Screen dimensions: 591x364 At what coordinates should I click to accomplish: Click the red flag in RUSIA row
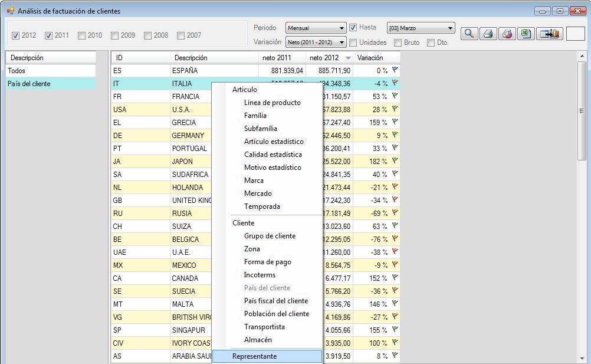coord(395,213)
